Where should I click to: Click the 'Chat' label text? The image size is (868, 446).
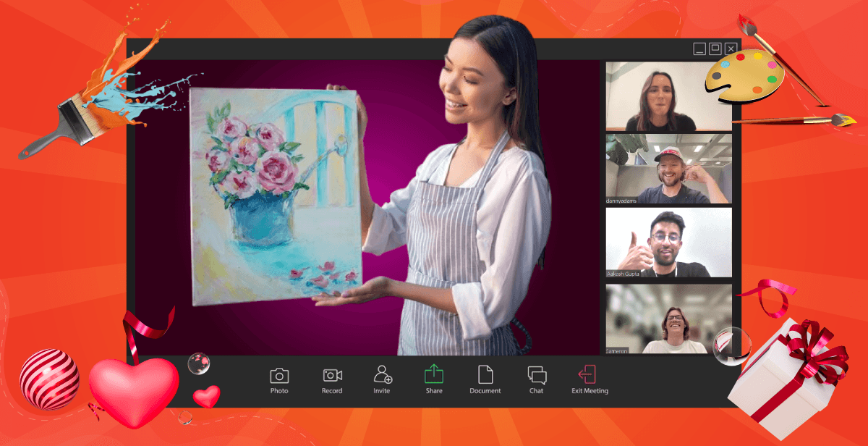(536, 391)
